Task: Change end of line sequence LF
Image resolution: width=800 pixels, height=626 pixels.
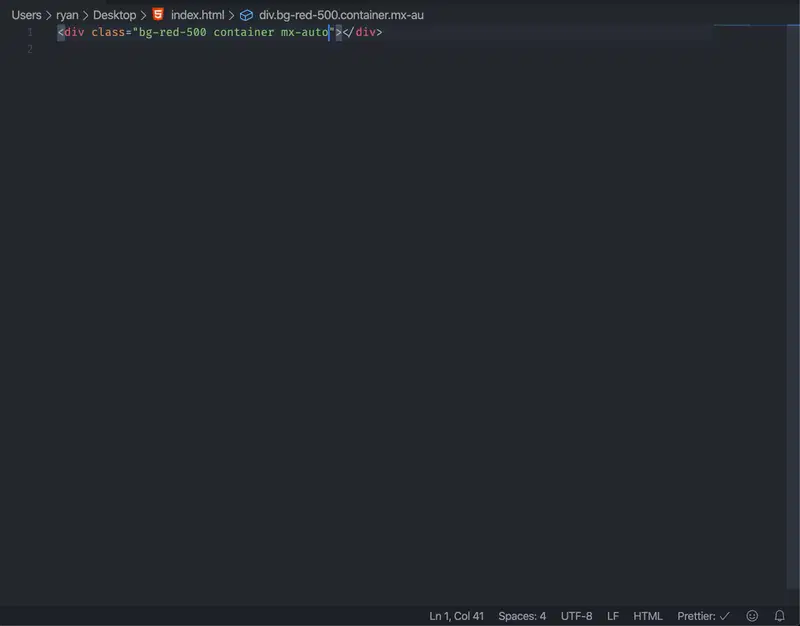Action: coord(613,616)
